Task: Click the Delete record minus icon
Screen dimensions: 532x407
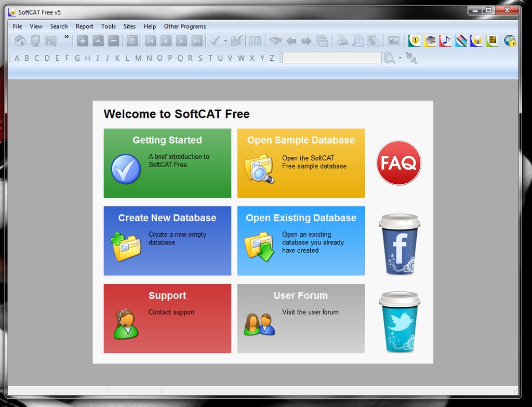Action: tap(114, 41)
